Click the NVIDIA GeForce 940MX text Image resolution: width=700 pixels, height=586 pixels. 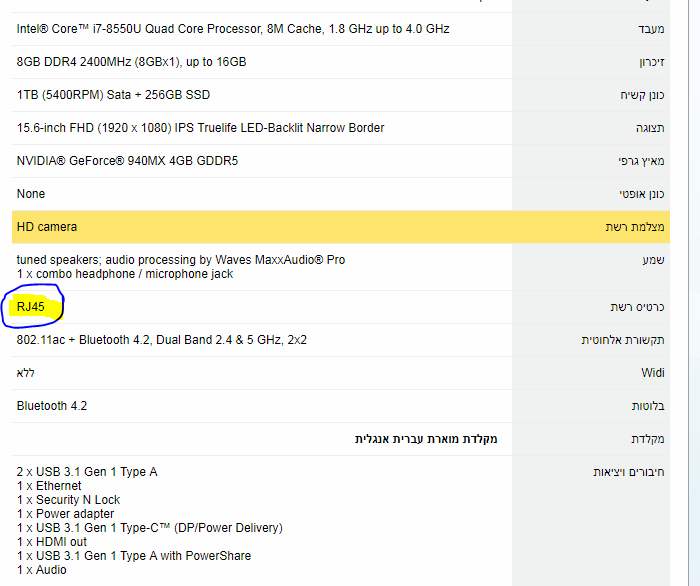click(x=127, y=161)
